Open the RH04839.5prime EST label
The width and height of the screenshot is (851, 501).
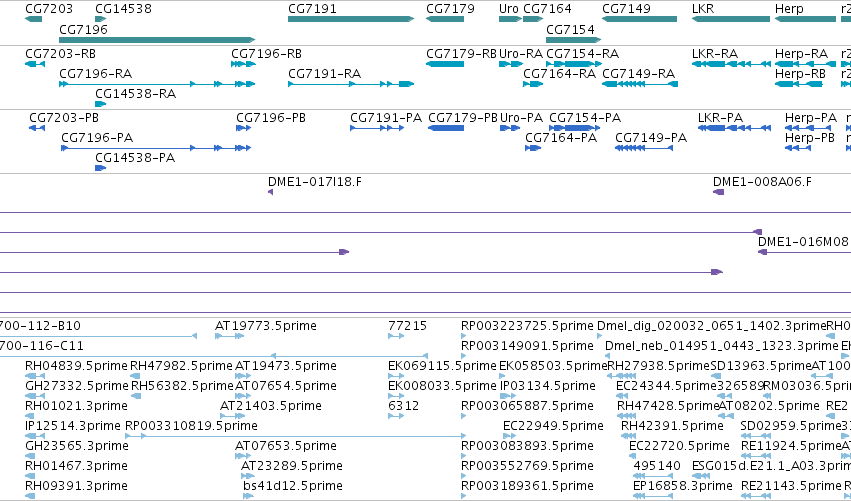(x=77, y=366)
